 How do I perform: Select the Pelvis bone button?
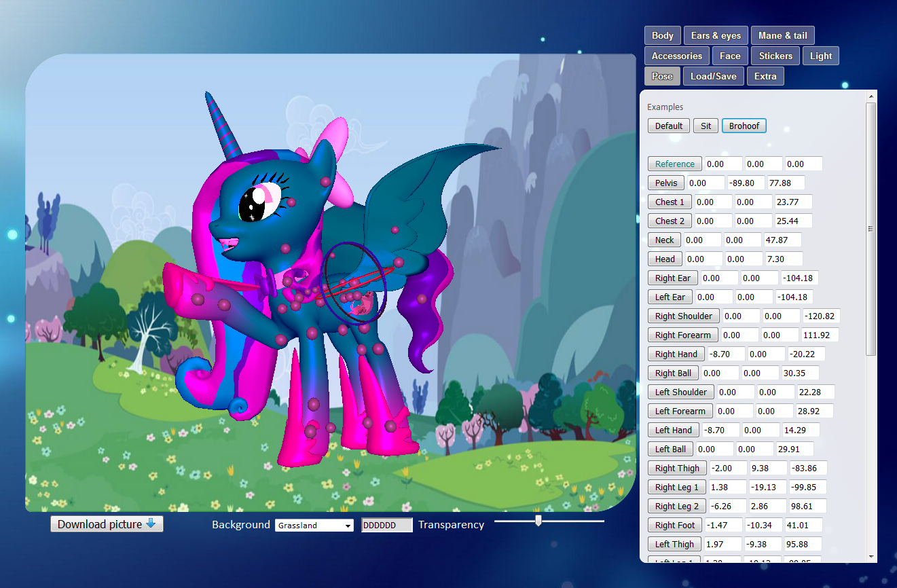(x=666, y=183)
